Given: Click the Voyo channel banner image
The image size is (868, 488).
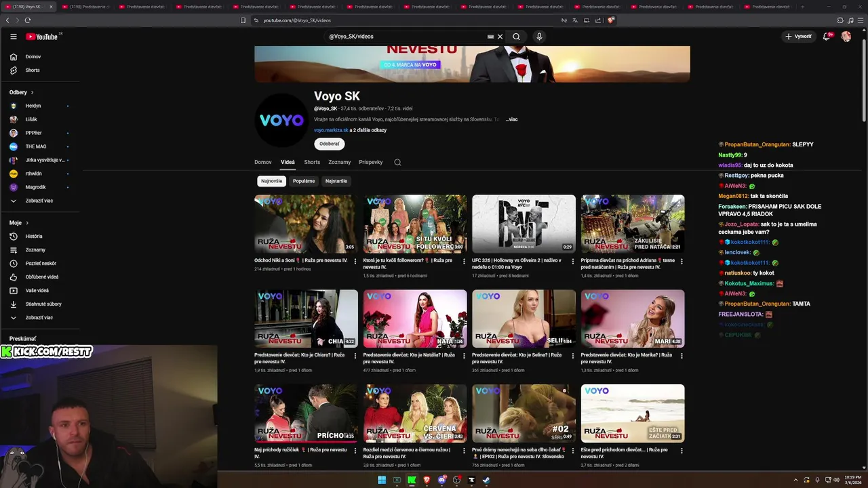Looking at the screenshot, I should [472, 64].
